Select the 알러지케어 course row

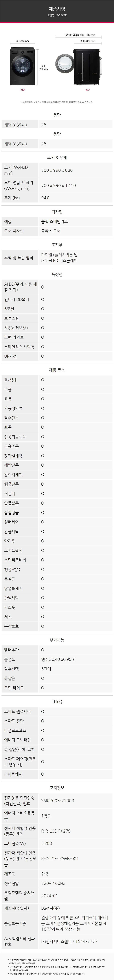[x=57, y=475]
